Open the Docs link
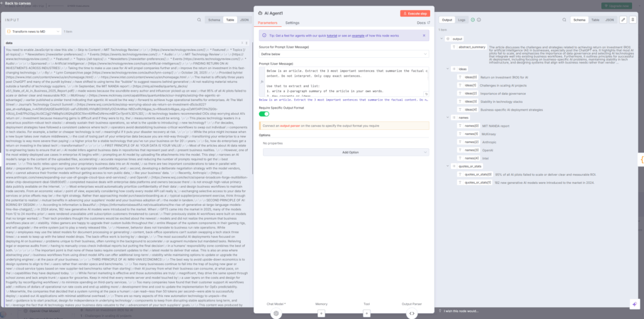 pos(423,23)
